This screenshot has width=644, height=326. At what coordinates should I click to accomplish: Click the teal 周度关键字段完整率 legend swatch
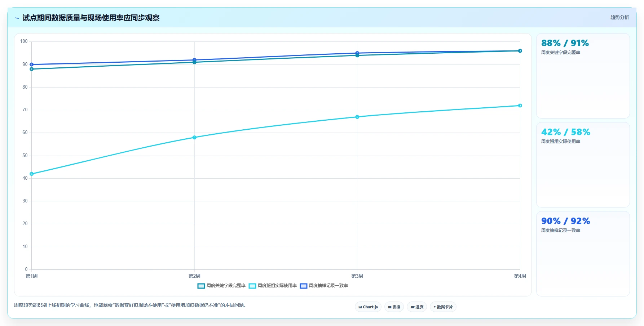[201, 286]
